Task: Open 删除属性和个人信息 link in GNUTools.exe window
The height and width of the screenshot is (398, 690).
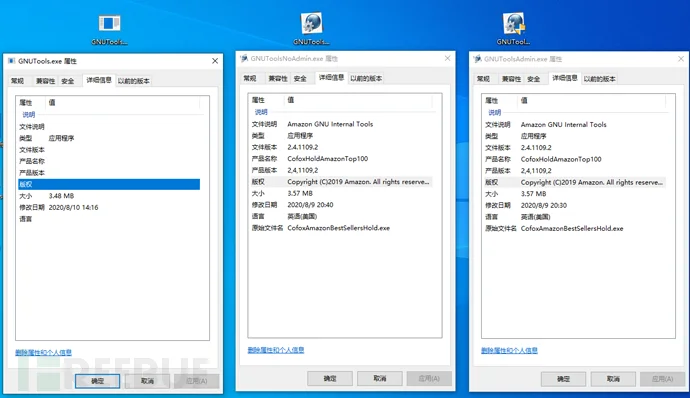Action: pyautogui.click(x=43, y=352)
